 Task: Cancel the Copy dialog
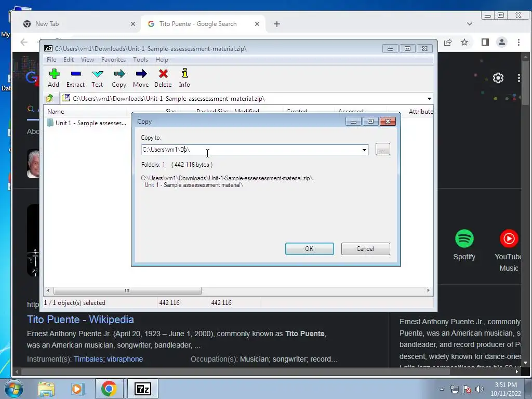tap(365, 249)
